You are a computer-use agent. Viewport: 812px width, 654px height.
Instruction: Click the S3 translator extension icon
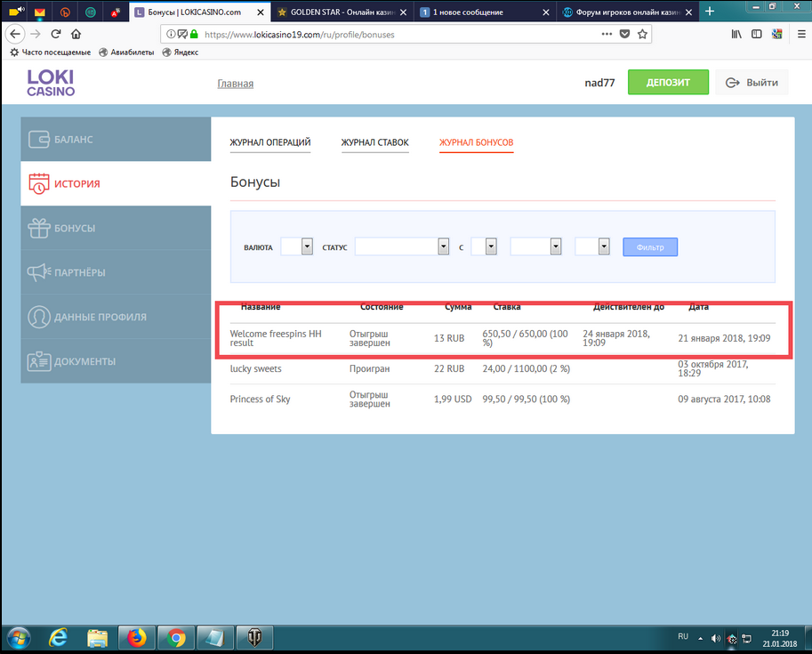776,34
